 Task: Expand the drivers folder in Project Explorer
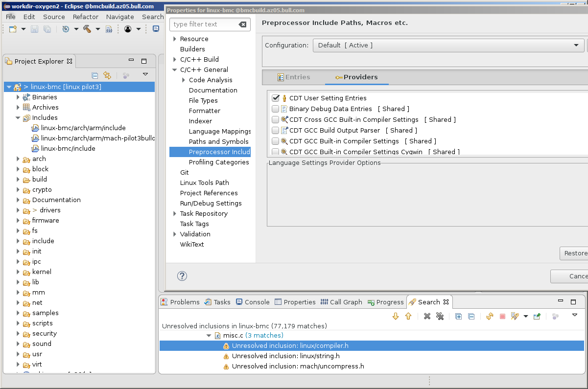point(18,210)
